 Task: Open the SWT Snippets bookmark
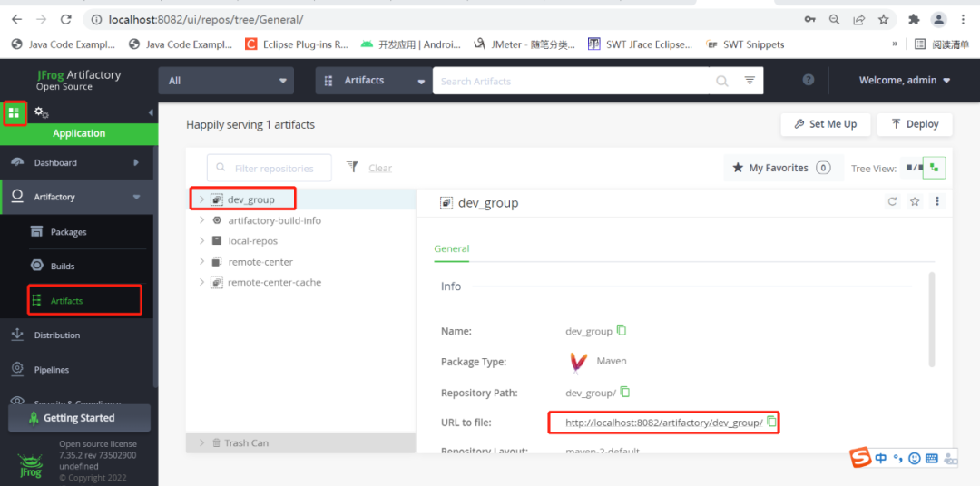745,44
